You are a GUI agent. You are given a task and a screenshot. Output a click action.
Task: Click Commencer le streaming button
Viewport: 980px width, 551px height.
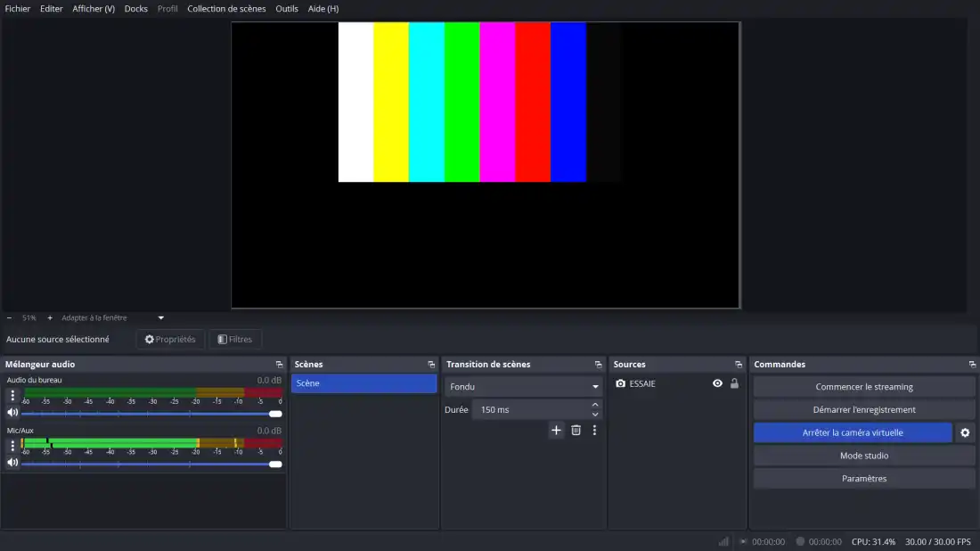[863, 387]
